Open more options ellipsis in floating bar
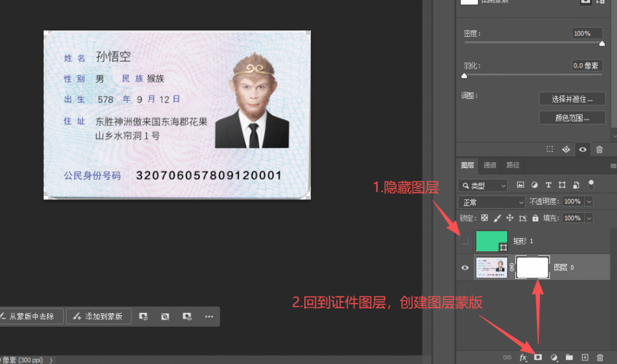The image size is (617, 364). pyautogui.click(x=209, y=316)
